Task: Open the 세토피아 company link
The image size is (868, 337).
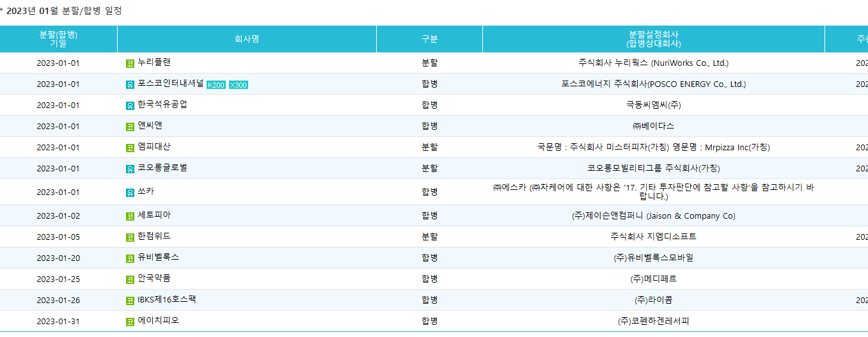Action: coord(154,216)
